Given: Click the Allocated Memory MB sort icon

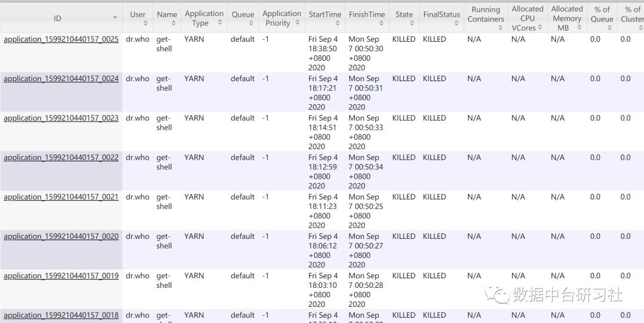Looking at the screenshot, I should [x=579, y=27].
